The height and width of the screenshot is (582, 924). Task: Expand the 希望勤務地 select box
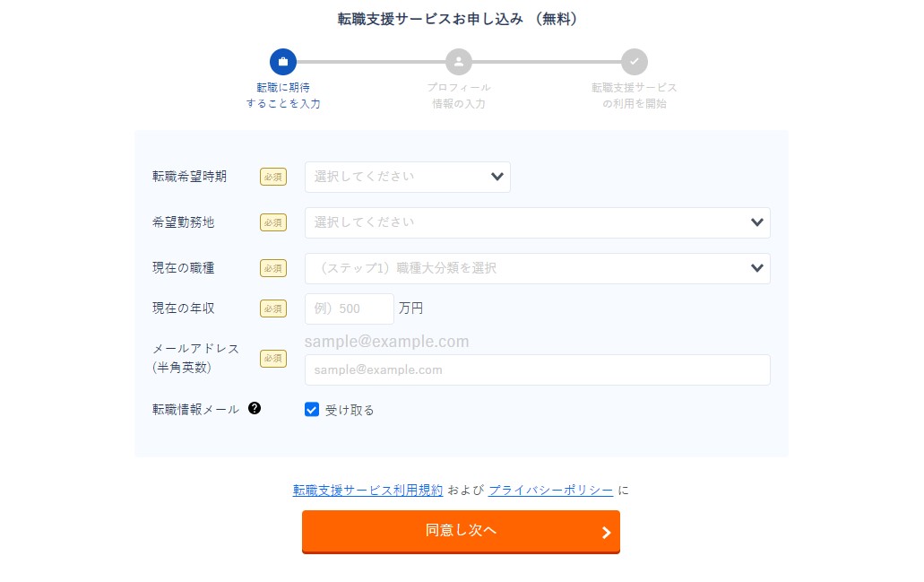(537, 222)
